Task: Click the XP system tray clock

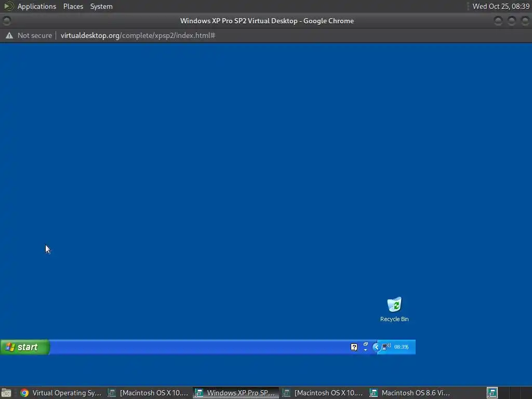Action: (402, 347)
